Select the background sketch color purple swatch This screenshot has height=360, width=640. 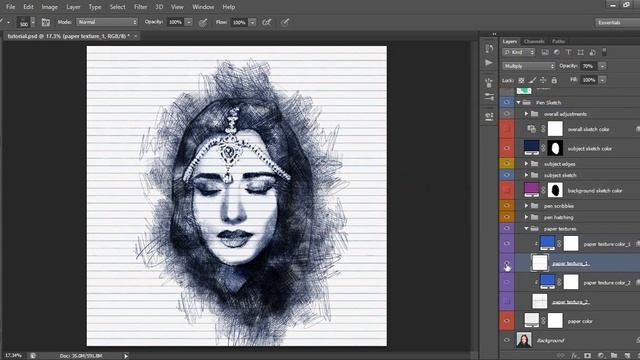click(x=531, y=190)
